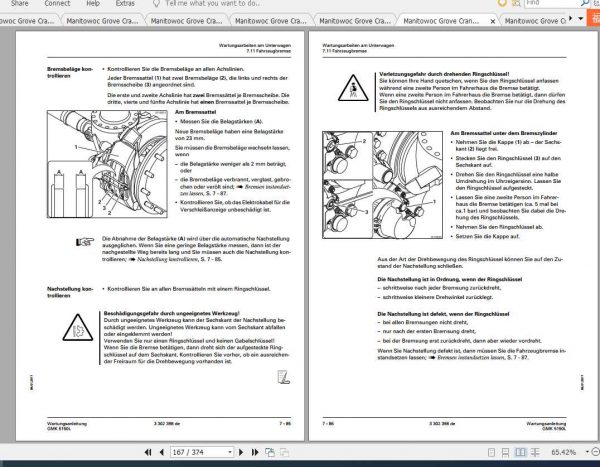The height and width of the screenshot is (467, 600).
Task: Click 'Am Bremssattel unter dem Bremszylinder' heading
Action: [504, 133]
